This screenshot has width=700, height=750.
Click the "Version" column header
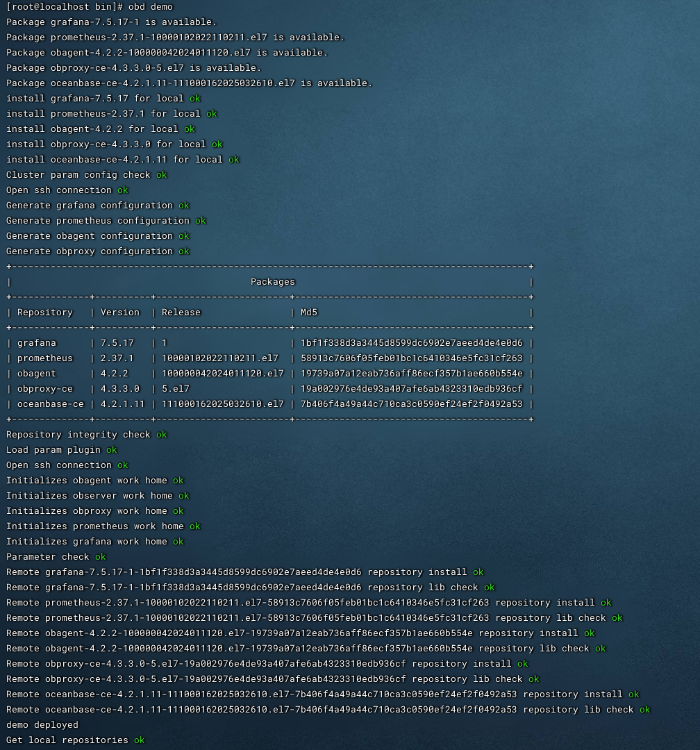pyautogui.click(x=120, y=312)
